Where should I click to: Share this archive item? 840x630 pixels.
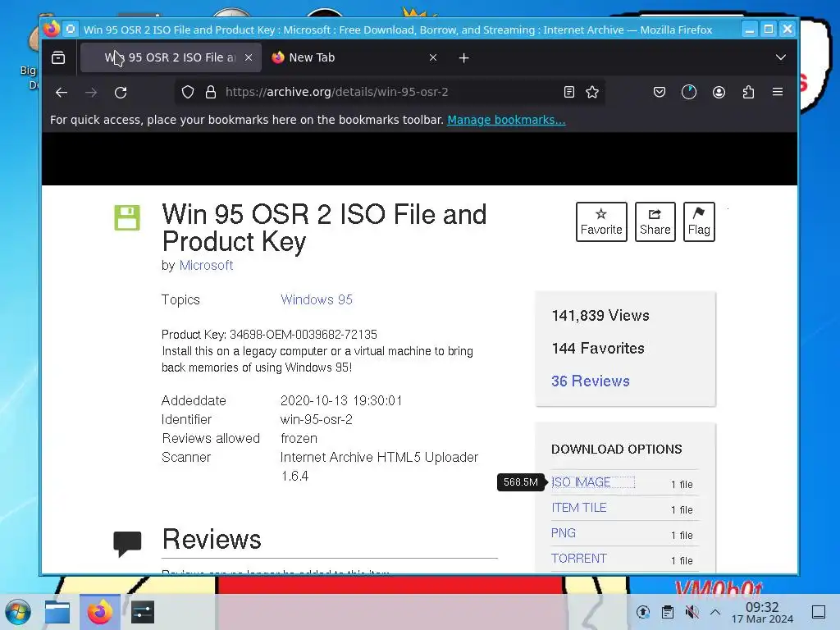tap(655, 221)
